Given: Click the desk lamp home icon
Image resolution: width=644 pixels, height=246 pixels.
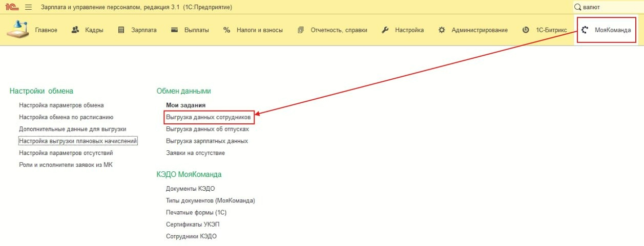Looking at the screenshot, I should (18, 29).
